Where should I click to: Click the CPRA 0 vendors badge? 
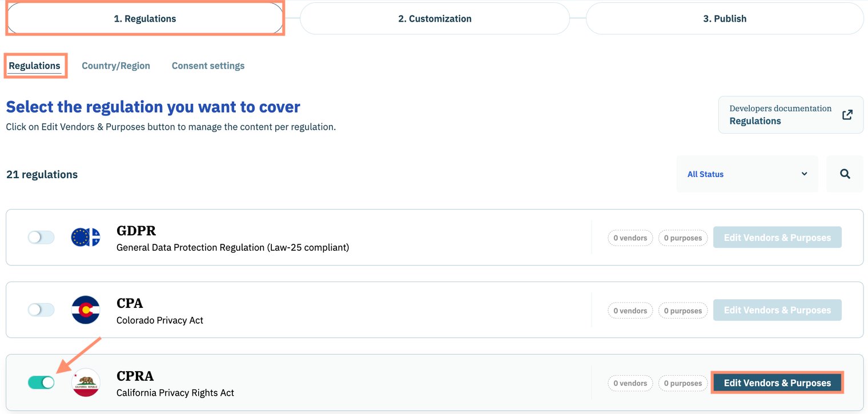tap(630, 383)
